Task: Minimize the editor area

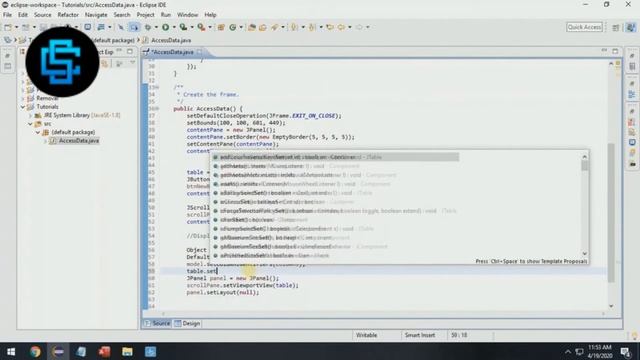Action: 604,51
